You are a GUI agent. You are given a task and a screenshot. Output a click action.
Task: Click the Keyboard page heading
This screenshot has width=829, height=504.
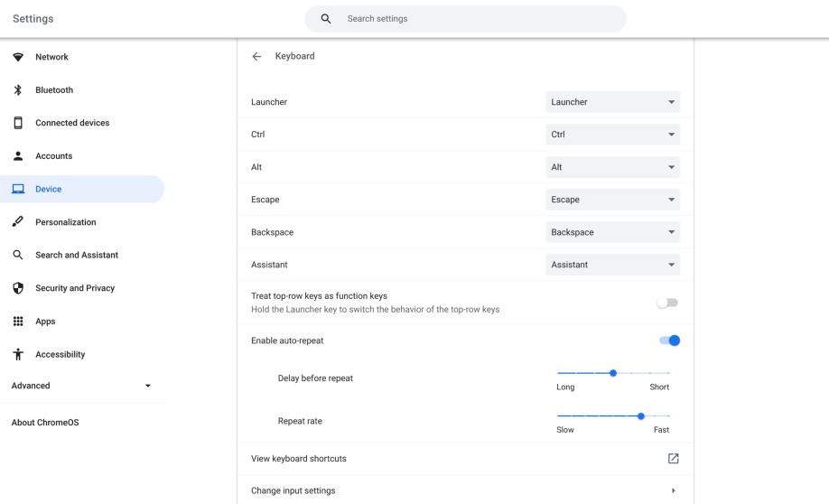tap(294, 56)
